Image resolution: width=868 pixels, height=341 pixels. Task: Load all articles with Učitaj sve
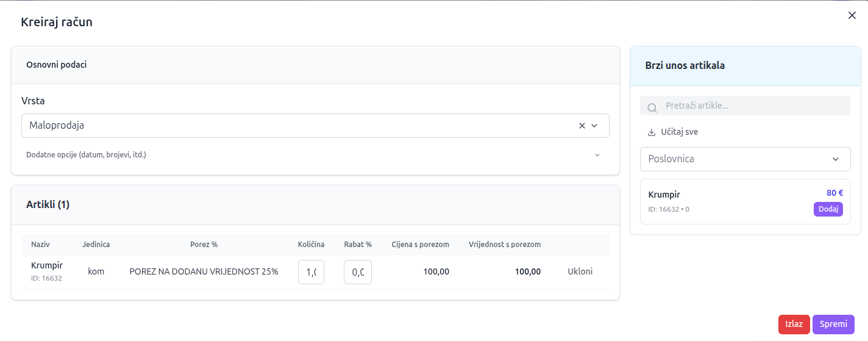pos(673,132)
